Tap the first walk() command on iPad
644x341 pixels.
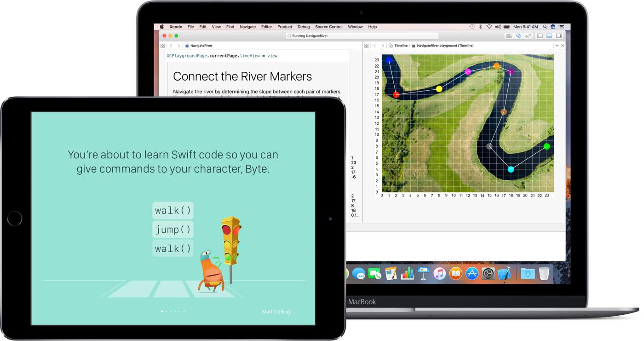coord(173,210)
